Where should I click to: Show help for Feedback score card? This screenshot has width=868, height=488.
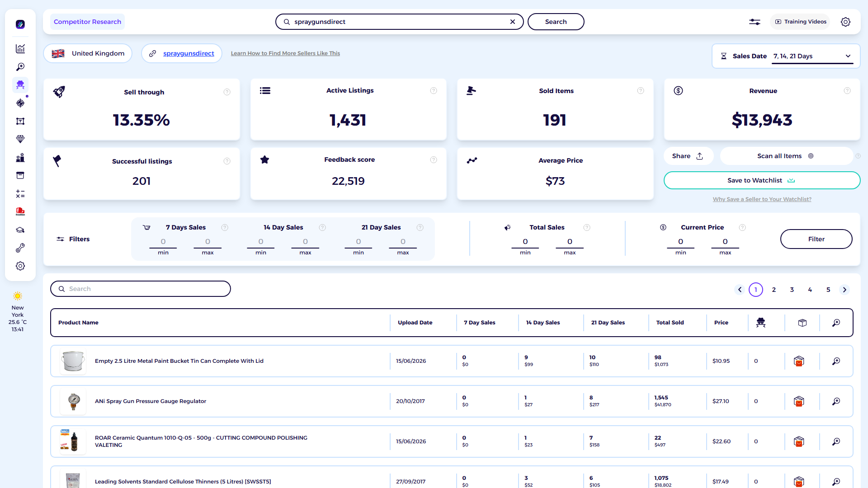(434, 160)
